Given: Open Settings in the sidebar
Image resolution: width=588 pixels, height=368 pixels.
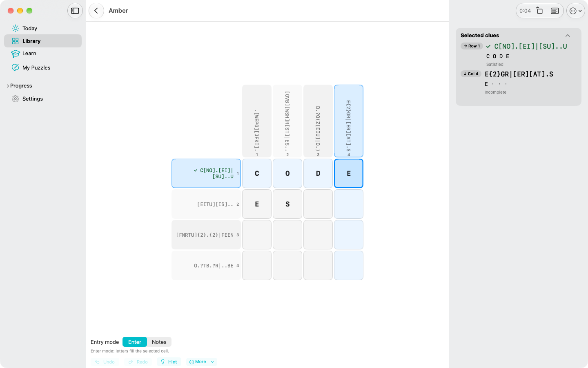Looking at the screenshot, I should click(x=43, y=99).
